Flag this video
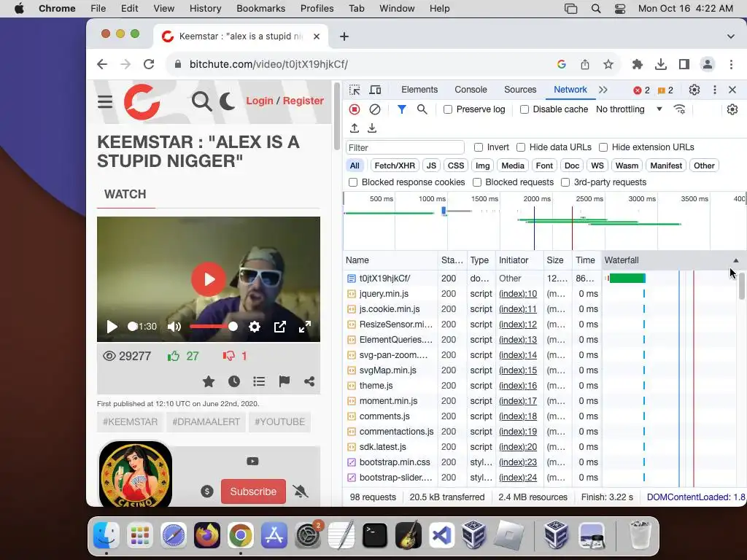This screenshot has width=747, height=560. click(285, 381)
